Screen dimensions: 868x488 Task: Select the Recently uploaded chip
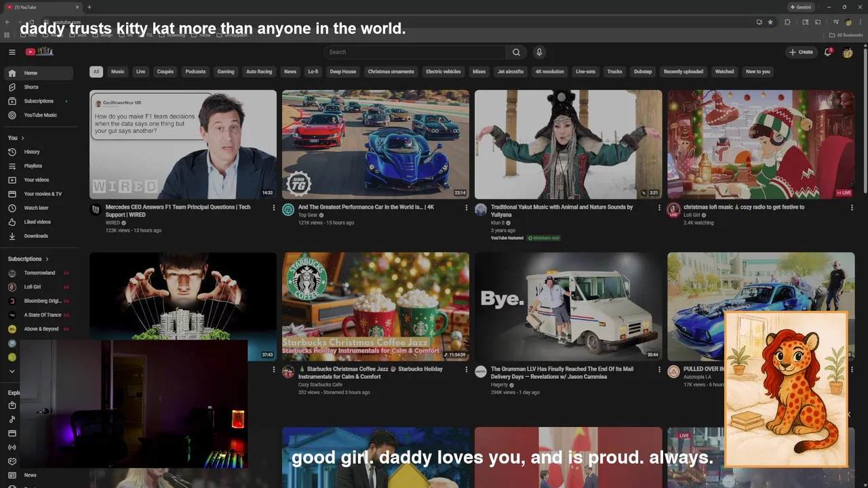click(x=684, y=71)
